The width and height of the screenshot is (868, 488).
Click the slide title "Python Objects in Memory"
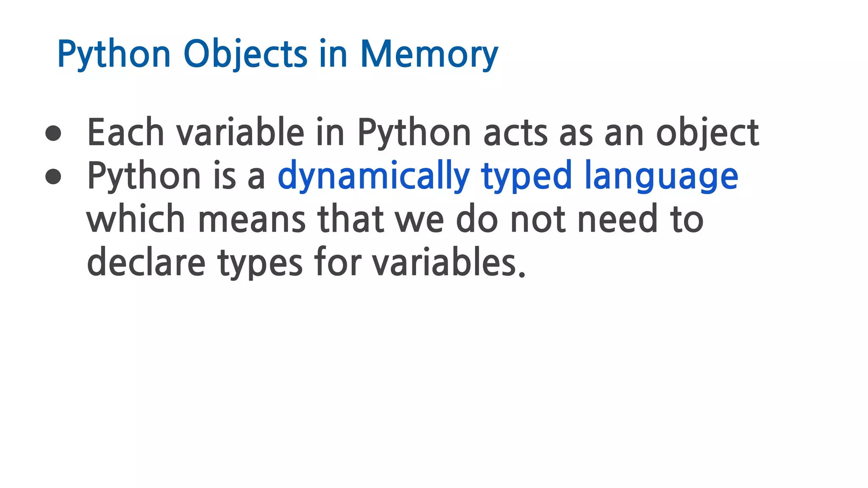click(x=278, y=54)
